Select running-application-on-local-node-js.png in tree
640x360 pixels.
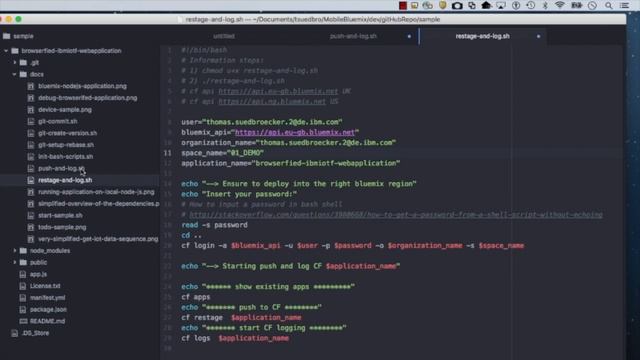coord(96,192)
